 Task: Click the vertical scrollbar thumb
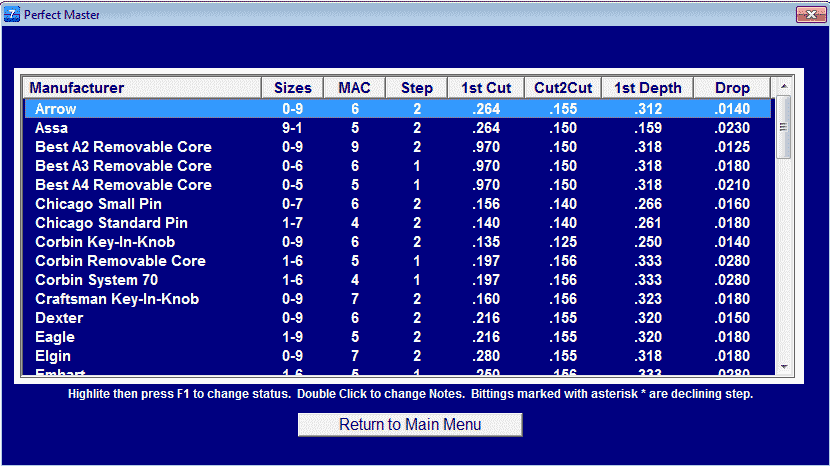pos(784,127)
